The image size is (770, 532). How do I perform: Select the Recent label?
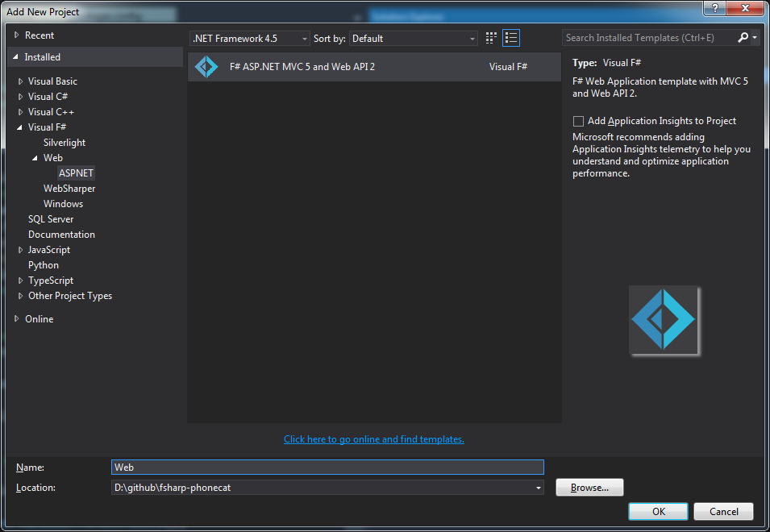[x=40, y=35]
